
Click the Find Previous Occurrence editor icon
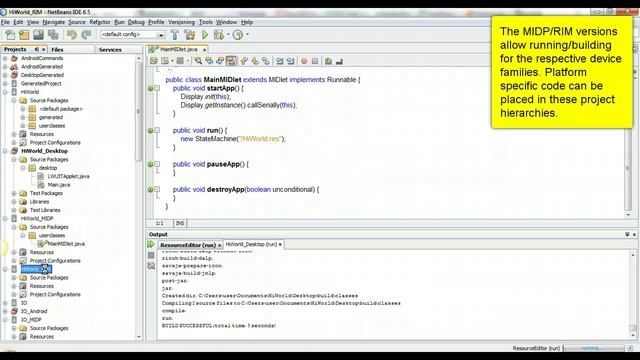209,61
